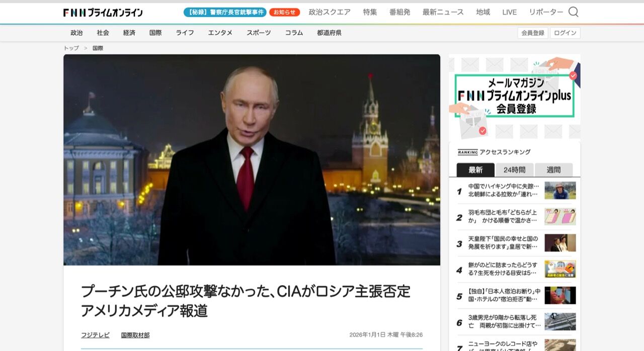644x351 pixels.
Task: Switch to the 24時間 ranking tab
Action: pyautogui.click(x=514, y=170)
